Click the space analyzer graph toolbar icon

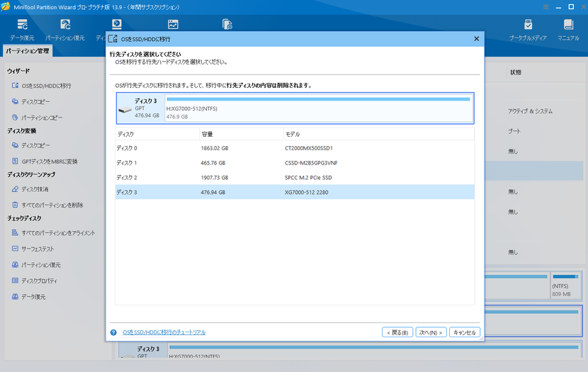(173, 24)
